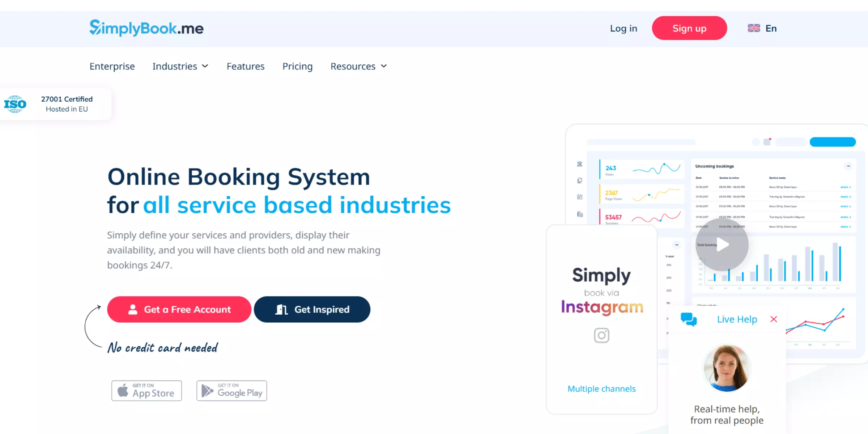Screen dimensions: 868x434
Task: Click the Log in link
Action: click(x=624, y=28)
